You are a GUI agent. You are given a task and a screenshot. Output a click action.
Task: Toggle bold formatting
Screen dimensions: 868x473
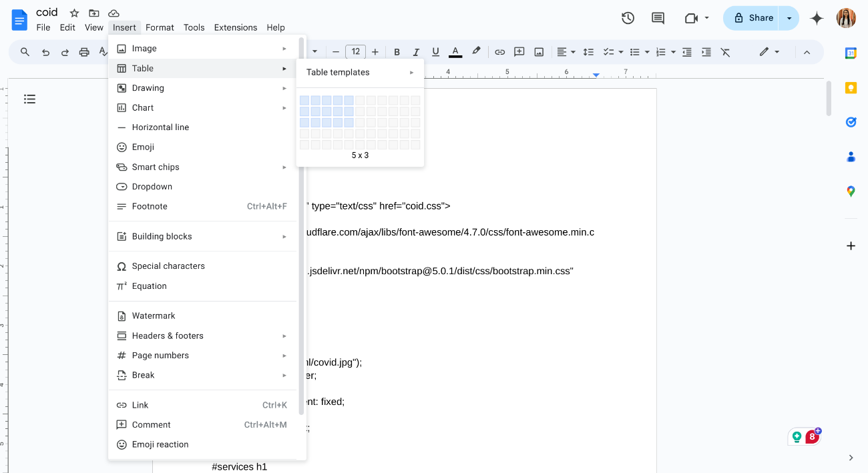point(397,51)
